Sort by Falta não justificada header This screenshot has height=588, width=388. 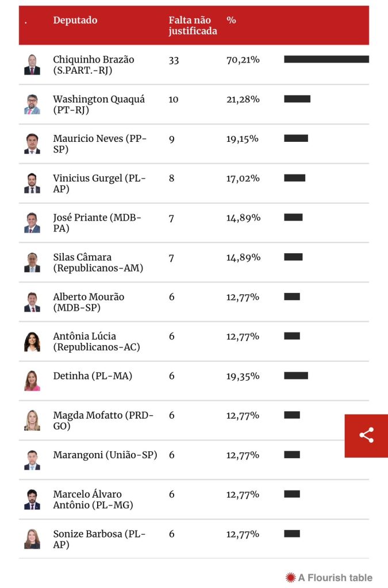point(193,25)
